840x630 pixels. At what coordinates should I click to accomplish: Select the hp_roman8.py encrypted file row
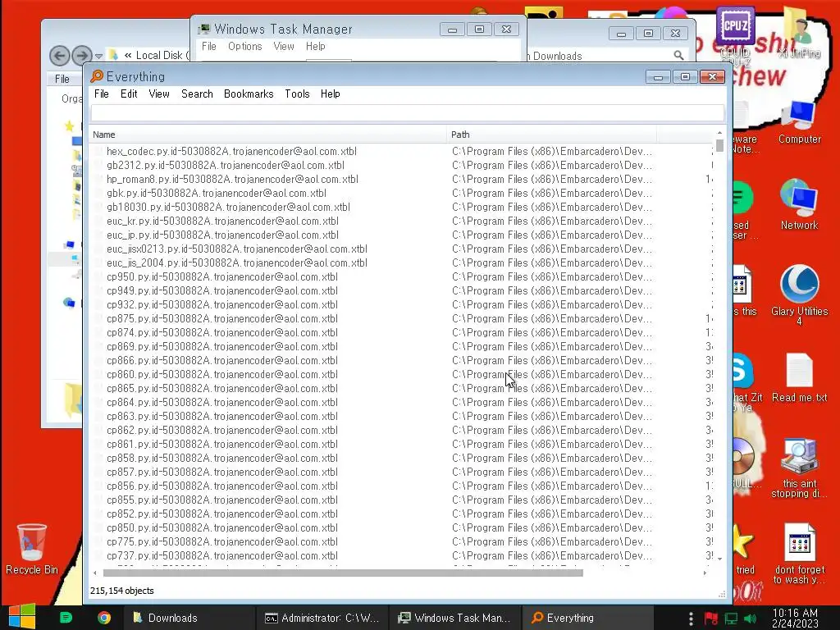coord(402,179)
